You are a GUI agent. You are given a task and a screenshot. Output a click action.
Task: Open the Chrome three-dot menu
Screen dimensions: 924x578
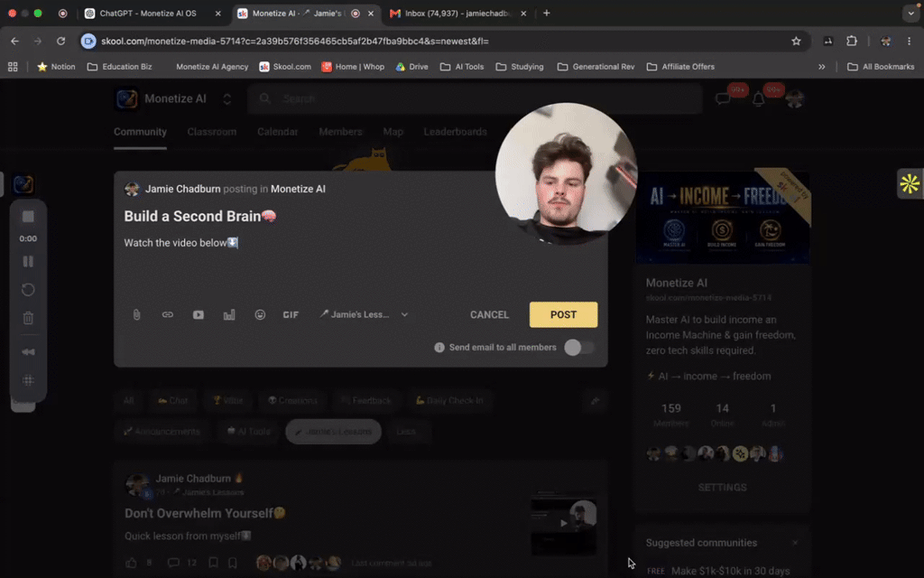click(909, 41)
